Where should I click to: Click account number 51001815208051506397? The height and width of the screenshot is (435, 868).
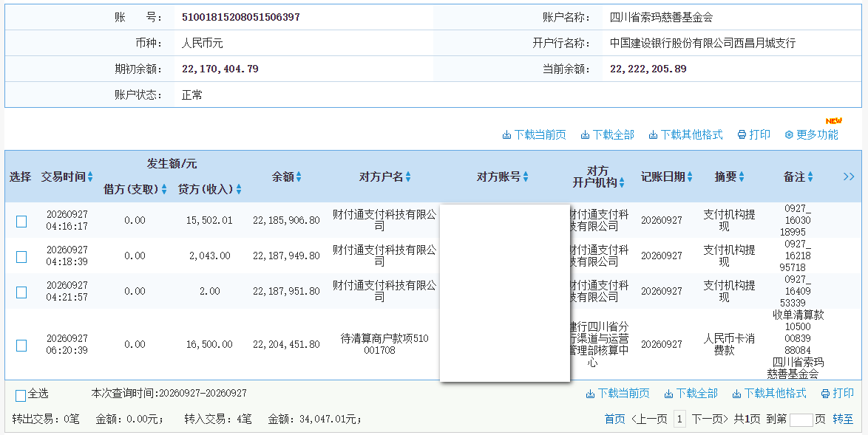[x=241, y=17]
